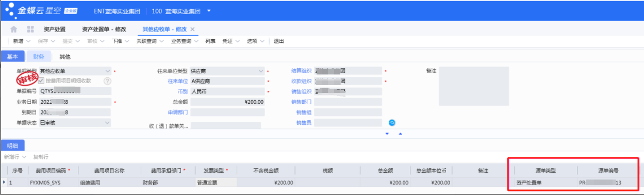Click the 费用项目编码 column header
Viewport: 644px width, 195px height.
coord(53,170)
